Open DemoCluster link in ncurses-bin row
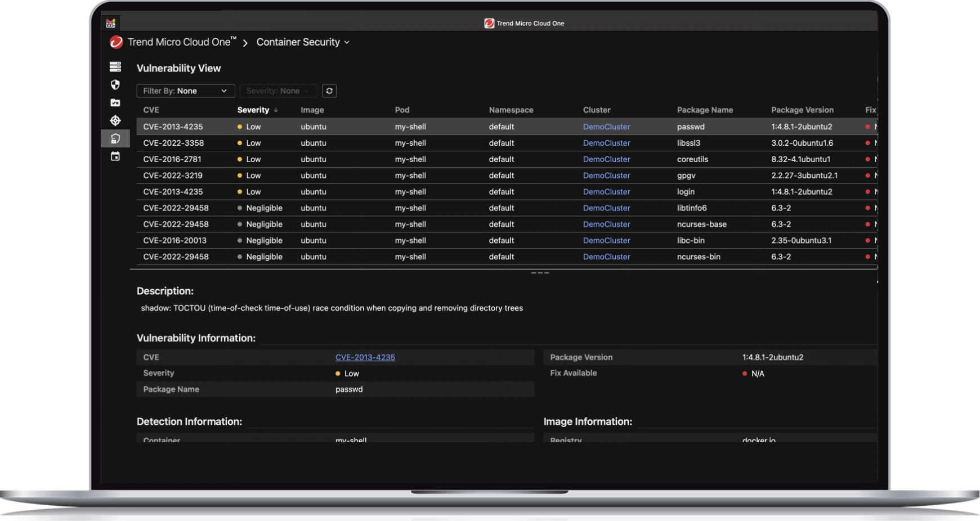Viewport: 980px width, 521px height. click(606, 257)
